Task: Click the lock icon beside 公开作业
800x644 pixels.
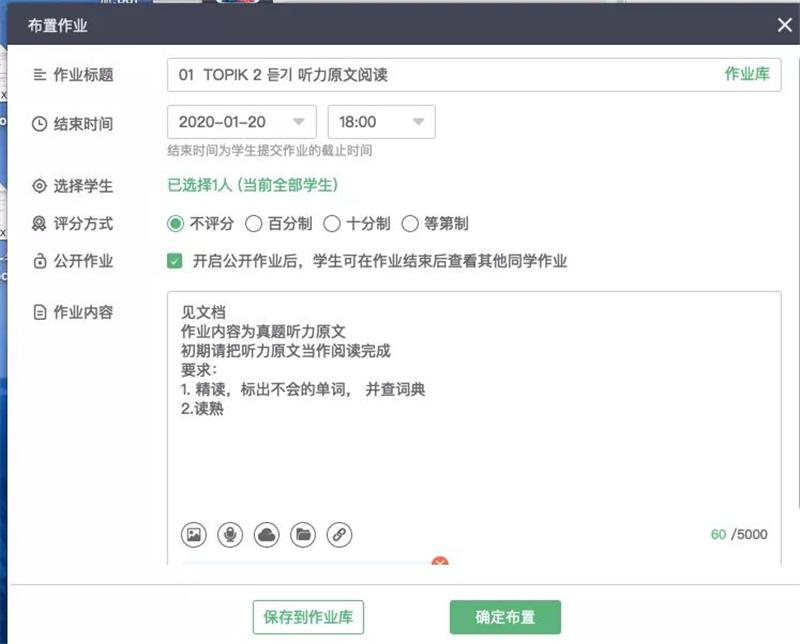Action: [39, 260]
